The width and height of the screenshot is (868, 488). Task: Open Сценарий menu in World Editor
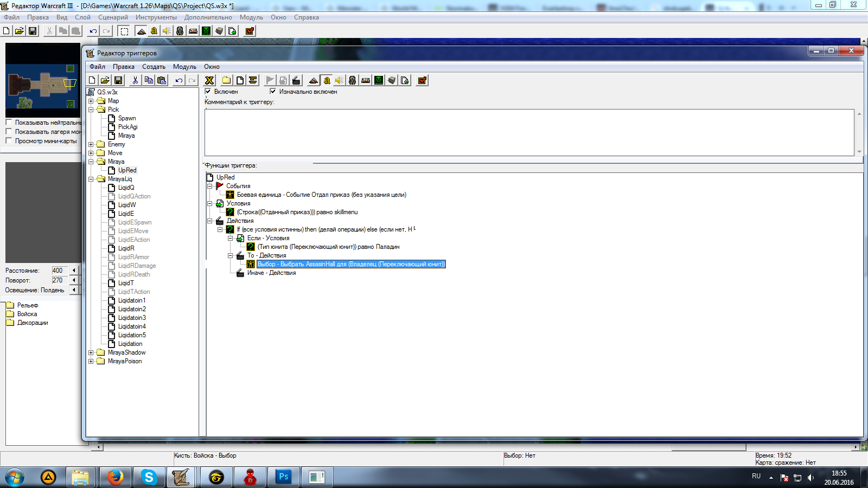pyautogui.click(x=113, y=17)
